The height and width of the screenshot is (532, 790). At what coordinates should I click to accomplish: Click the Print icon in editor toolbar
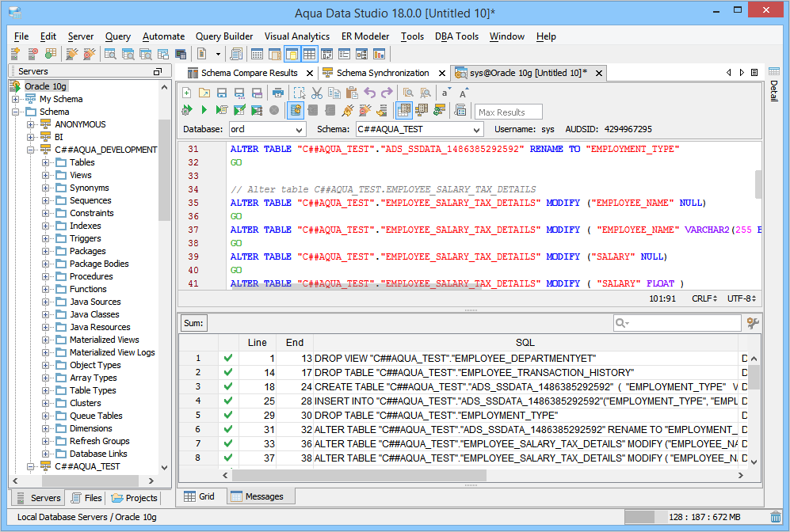coord(278,93)
